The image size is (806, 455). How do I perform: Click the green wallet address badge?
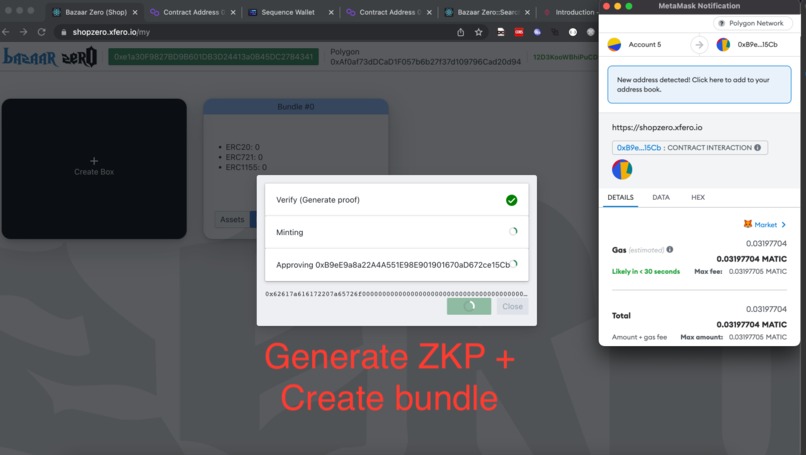point(213,57)
